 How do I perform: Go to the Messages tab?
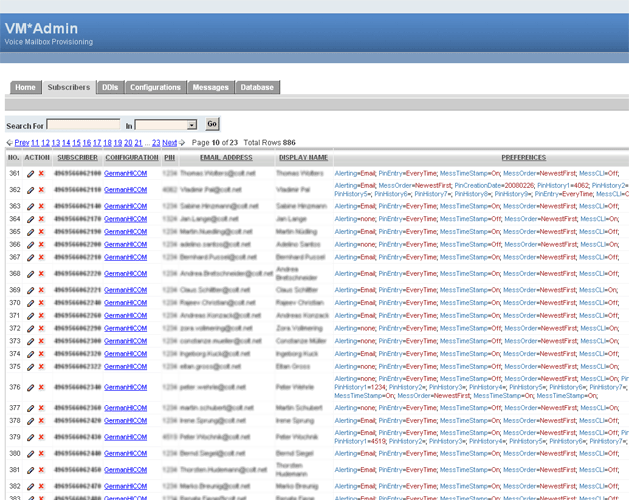pyautogui.click(x=211, y=88)
